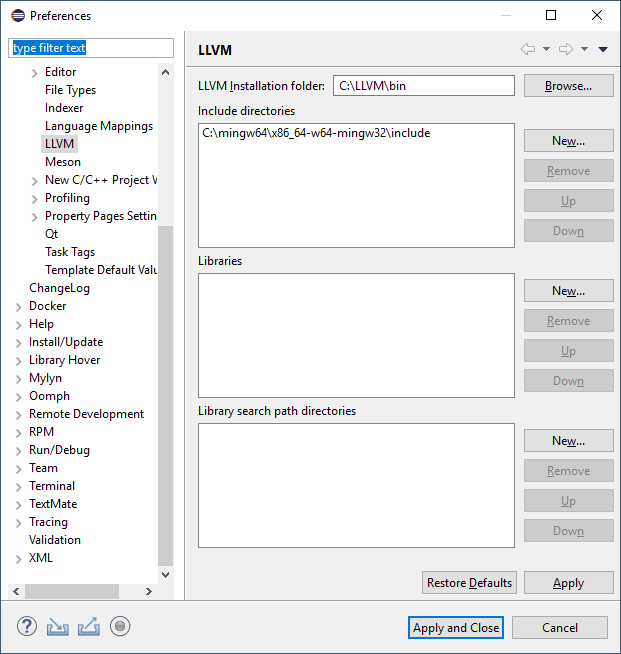Expand the Library Hover node
The height and width of the screenshot is (654, 621).
point(19,361)
